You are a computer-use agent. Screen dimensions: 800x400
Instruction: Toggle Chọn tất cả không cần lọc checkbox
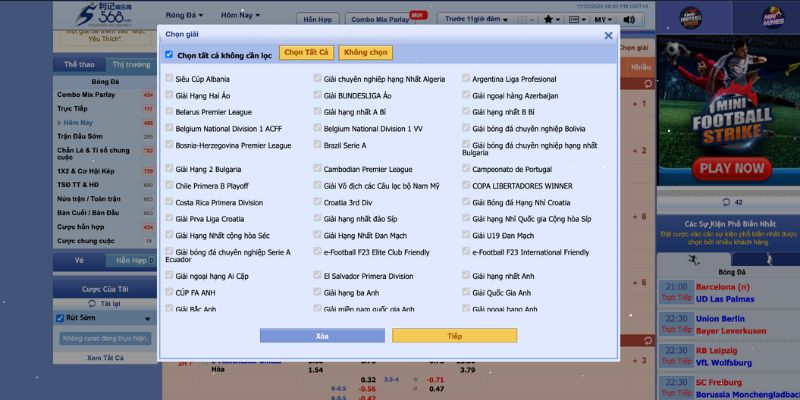coord(169,54)
